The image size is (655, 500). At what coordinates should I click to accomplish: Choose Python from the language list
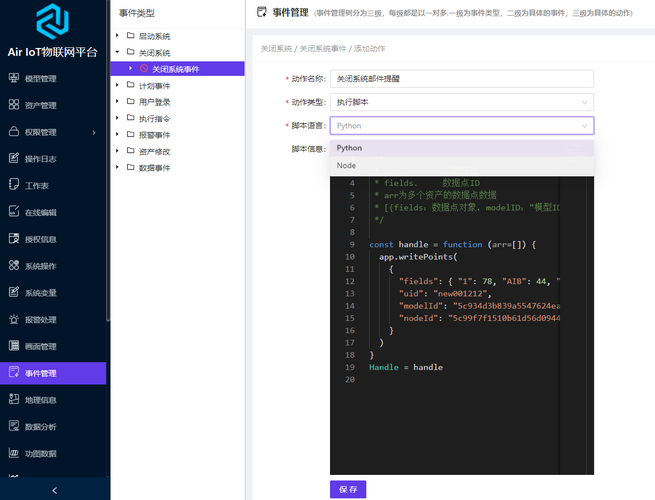(x=462, y=148)
